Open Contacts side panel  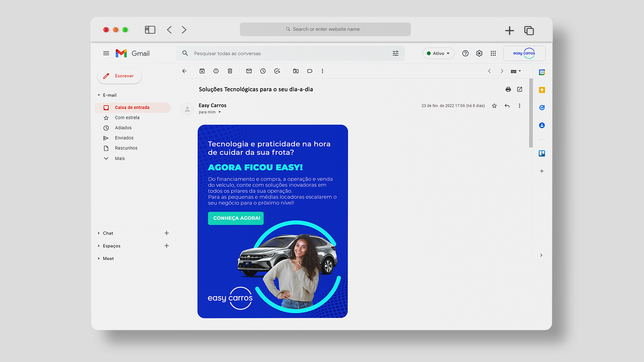point(542,125)
